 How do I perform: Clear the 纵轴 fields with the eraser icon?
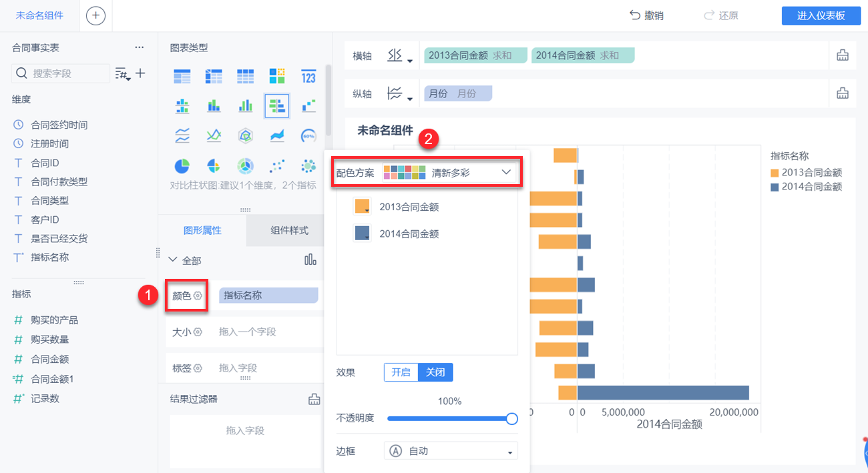[x=843, y=93]
